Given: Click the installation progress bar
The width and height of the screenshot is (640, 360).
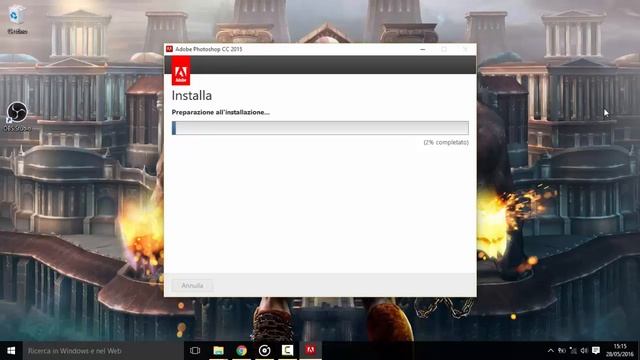Looking at the screenshot, I should pyautogui.click(x=320, y=128).
